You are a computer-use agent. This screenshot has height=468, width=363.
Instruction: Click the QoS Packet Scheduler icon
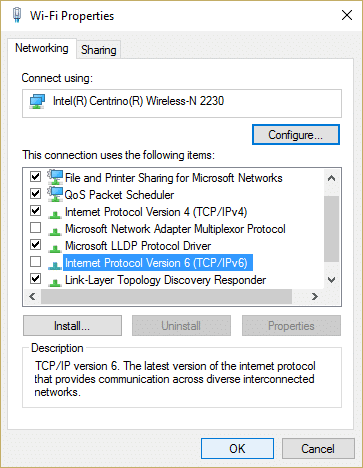(55, 194)
